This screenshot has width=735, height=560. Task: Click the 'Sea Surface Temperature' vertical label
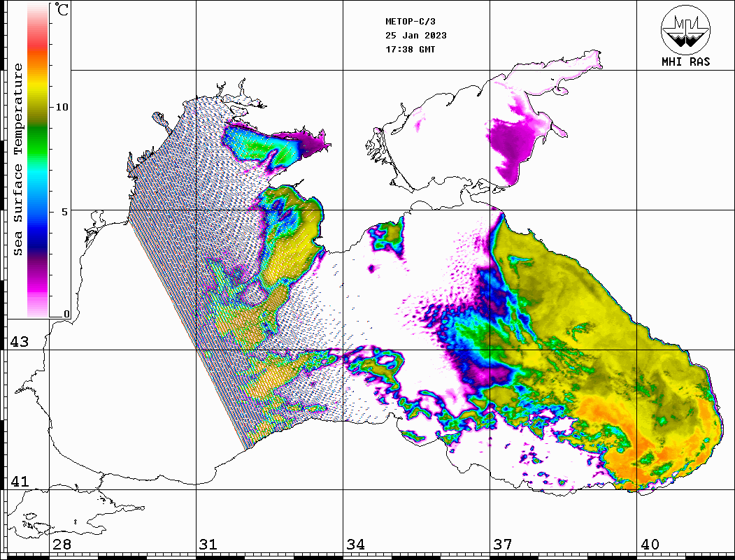click(x=17, y=159)
